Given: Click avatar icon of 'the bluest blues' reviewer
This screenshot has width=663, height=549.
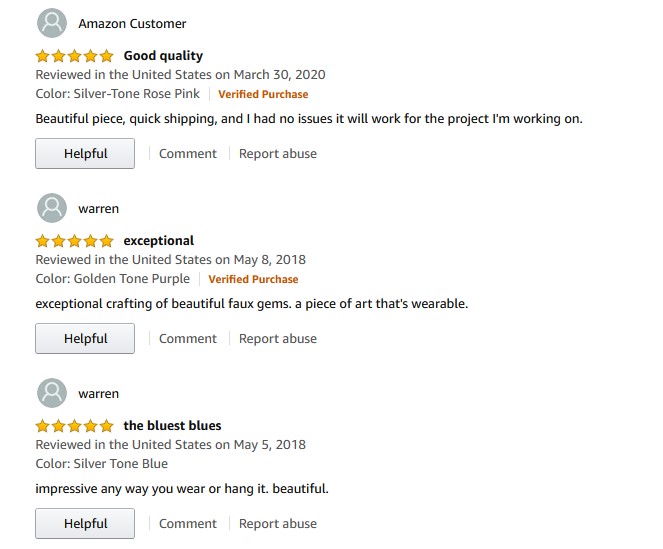Looking at the screenshot, I should 52,393.
